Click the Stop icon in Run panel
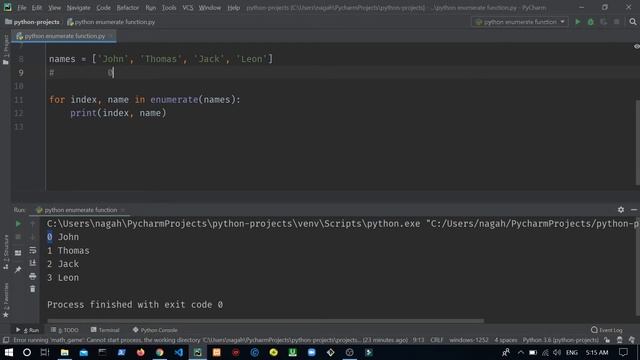 coord(18,237)
